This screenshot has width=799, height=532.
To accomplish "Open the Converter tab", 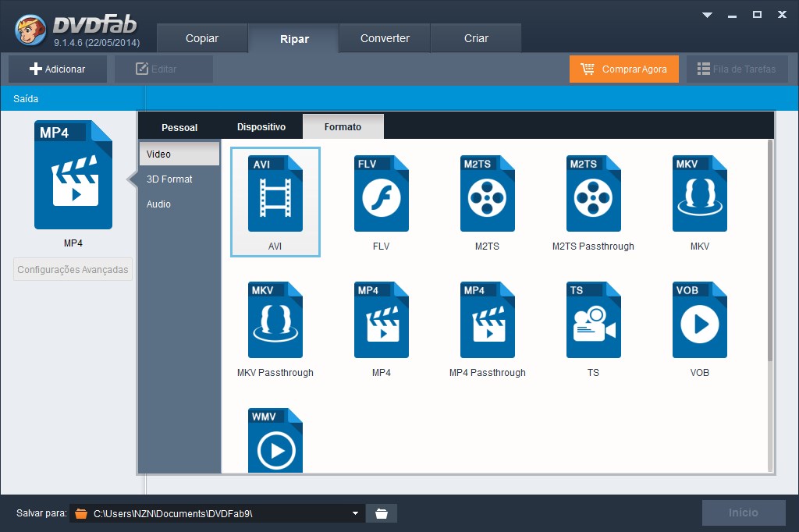I will pos(385,38).
